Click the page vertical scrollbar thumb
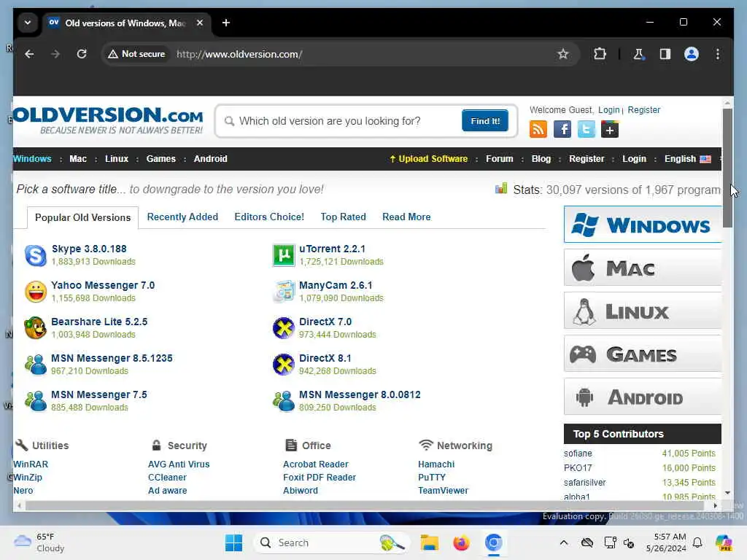 727,168
